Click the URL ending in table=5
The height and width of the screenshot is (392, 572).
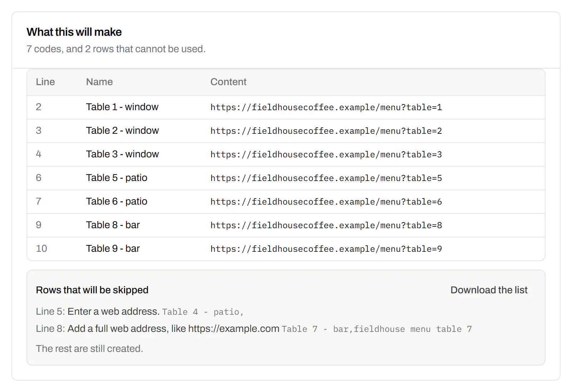coord(326,178)
